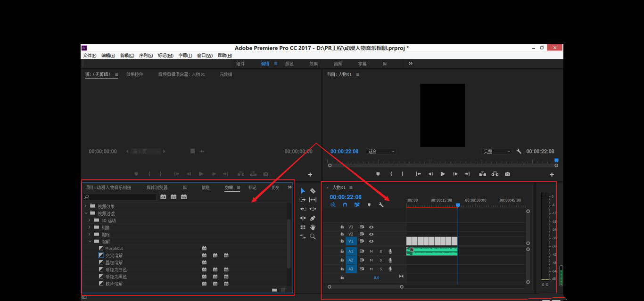644x301 pixels.
Task: Hide the V1 track output eye
Action: [371, 241]
